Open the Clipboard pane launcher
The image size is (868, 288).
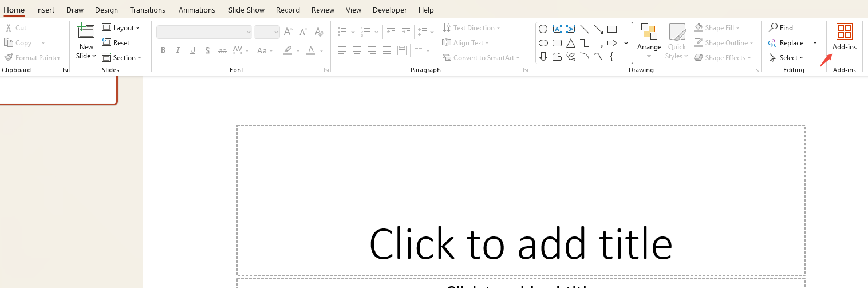(x=65, y=70)
